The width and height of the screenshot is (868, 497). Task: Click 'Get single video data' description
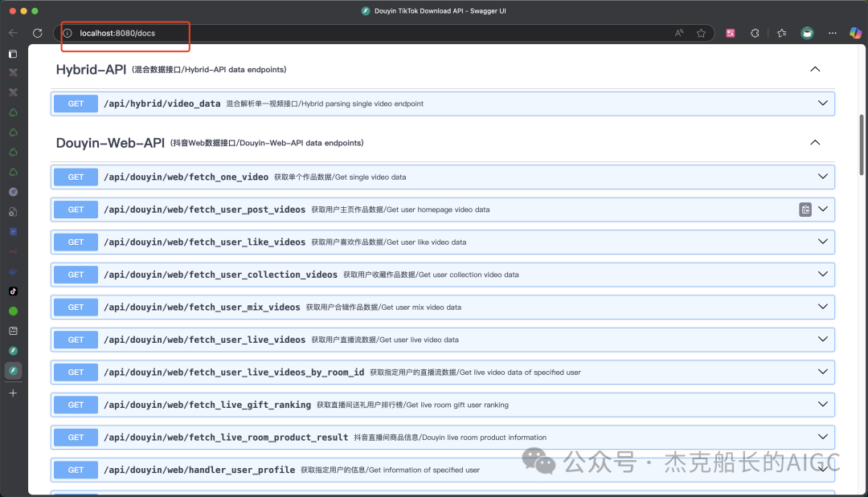[371, 177]
